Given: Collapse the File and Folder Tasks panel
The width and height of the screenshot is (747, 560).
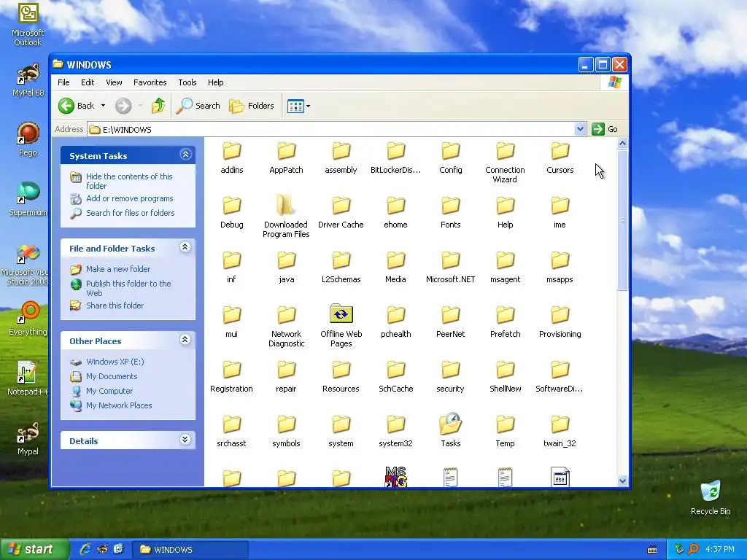Looking at the screenshot, I should coord(185,246).
